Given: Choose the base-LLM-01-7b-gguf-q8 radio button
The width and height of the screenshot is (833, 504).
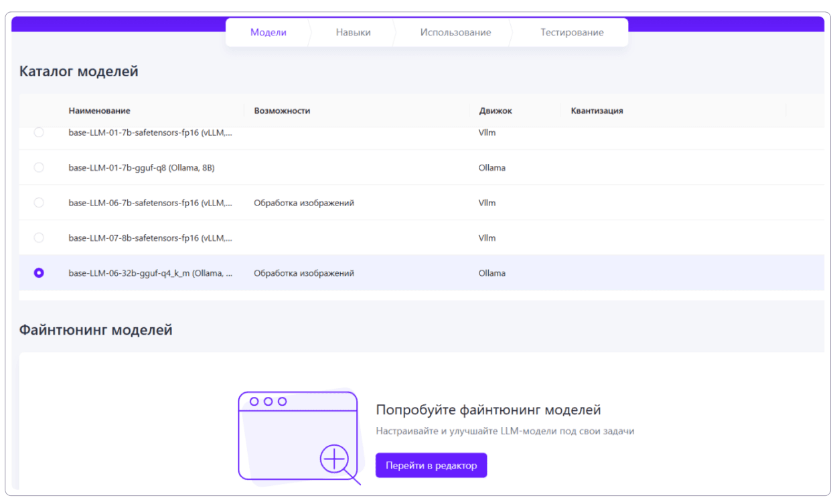Looking at the screenshot, I should (39, 167).
